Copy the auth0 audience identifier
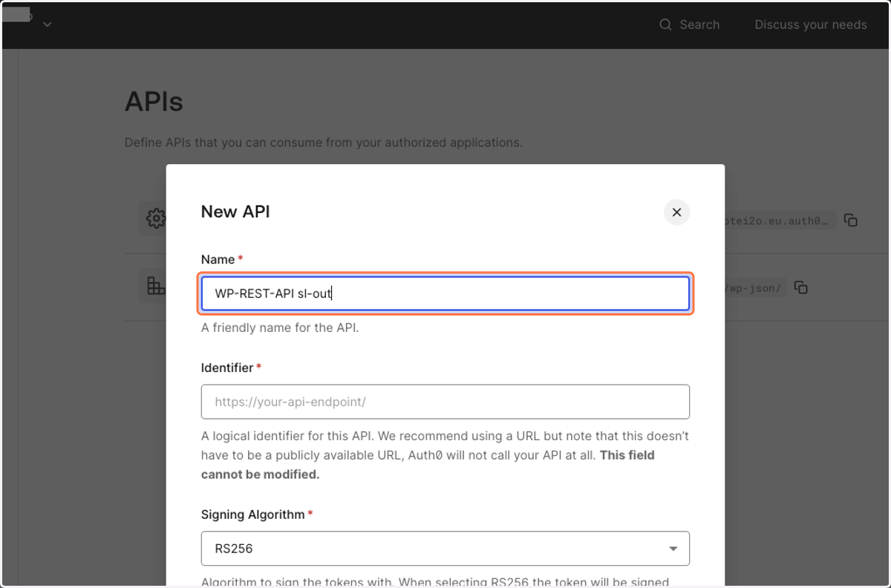This screenshot has width=891, height=588. coord(851,220)
